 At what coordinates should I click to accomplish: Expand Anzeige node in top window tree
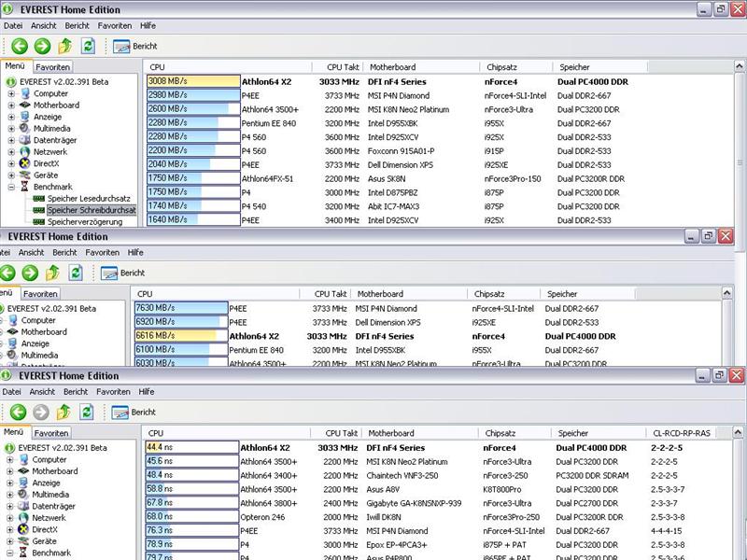click(11, 118)
